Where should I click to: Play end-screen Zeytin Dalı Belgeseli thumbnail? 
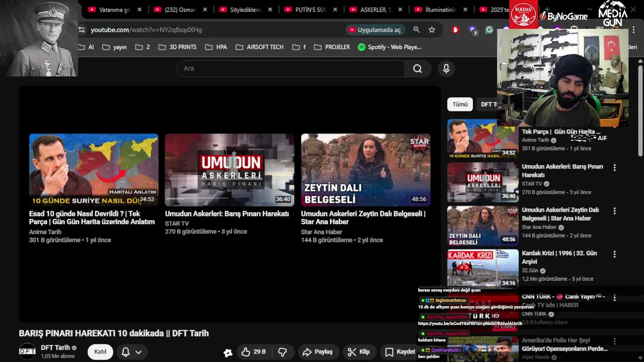pos(366,170)
